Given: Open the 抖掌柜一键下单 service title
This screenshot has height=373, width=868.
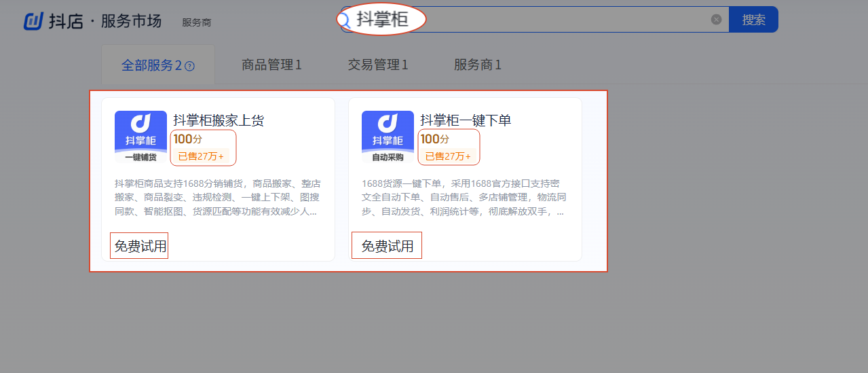Looking at the screenshot, I should [466, 120].
